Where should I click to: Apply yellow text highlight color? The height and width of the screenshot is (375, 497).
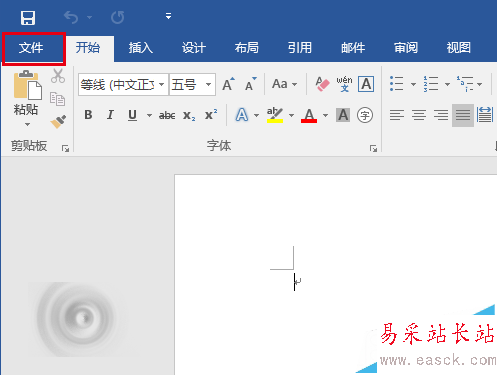pos(275,115)
